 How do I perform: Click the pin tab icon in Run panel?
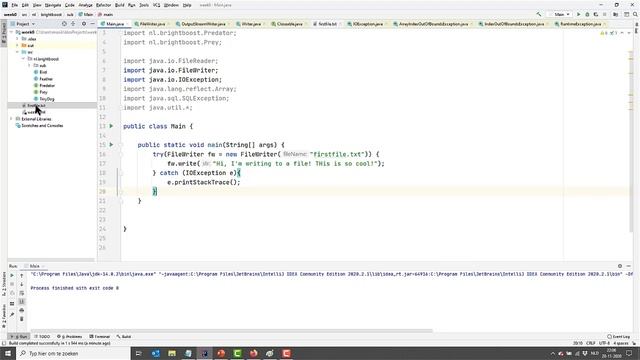click(x=12, y=314)
